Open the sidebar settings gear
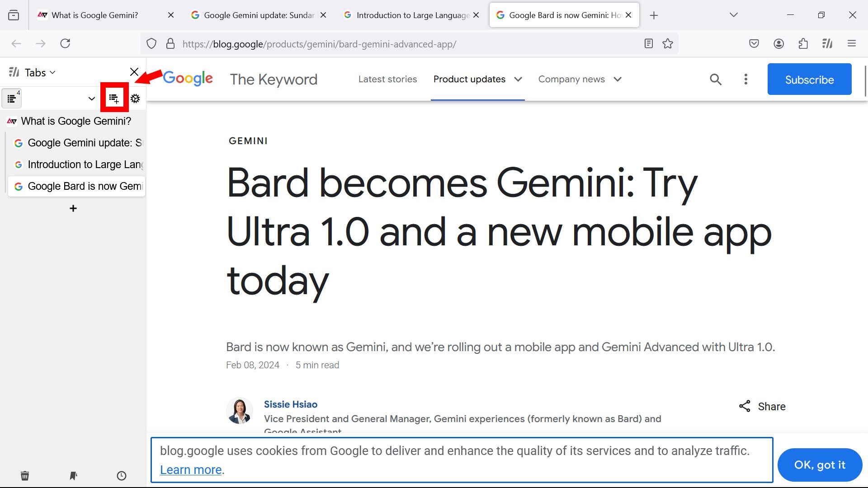 [135, 98]
